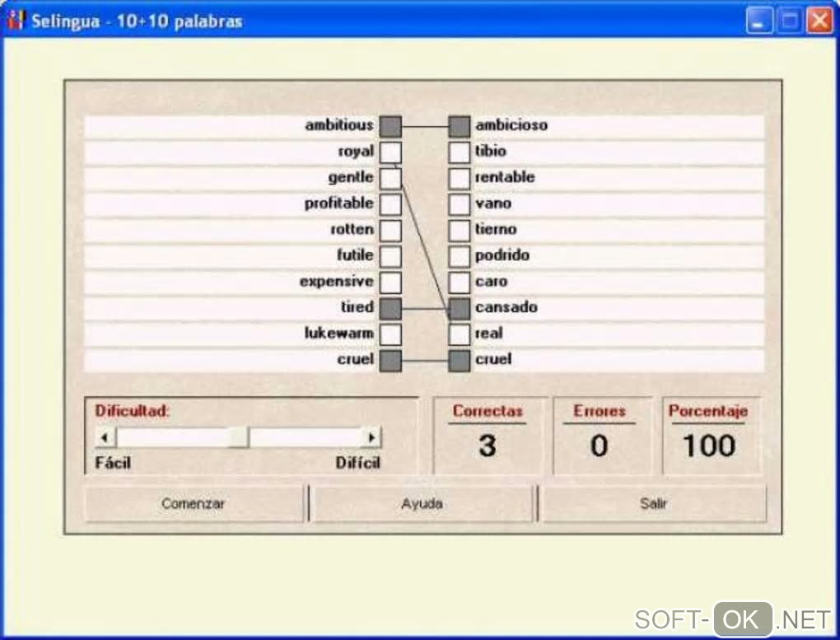The height and width of the screenshot is (640, 840).
Task: Minimize the Selingua window
Action: click(x=758, y=21)
